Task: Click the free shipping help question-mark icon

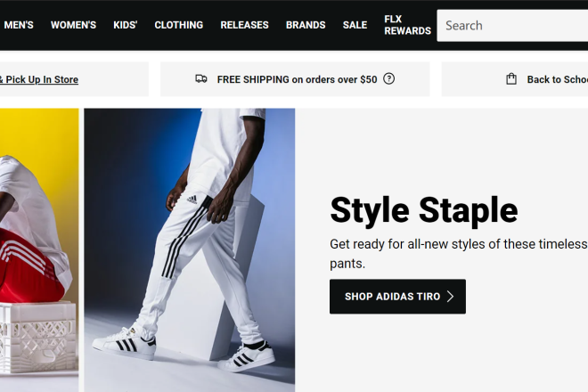Action: click(388, 79)
